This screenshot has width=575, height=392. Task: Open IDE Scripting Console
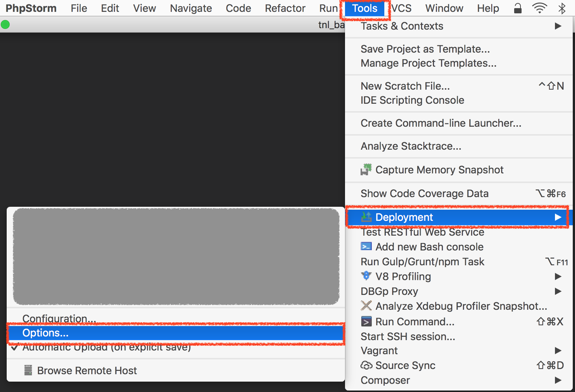coord(459,100)
